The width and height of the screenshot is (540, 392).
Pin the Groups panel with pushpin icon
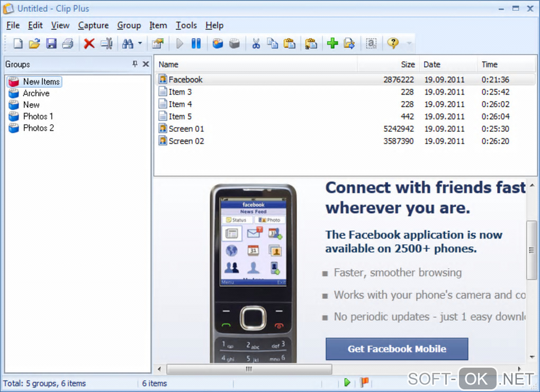click(x=135, y=64)
